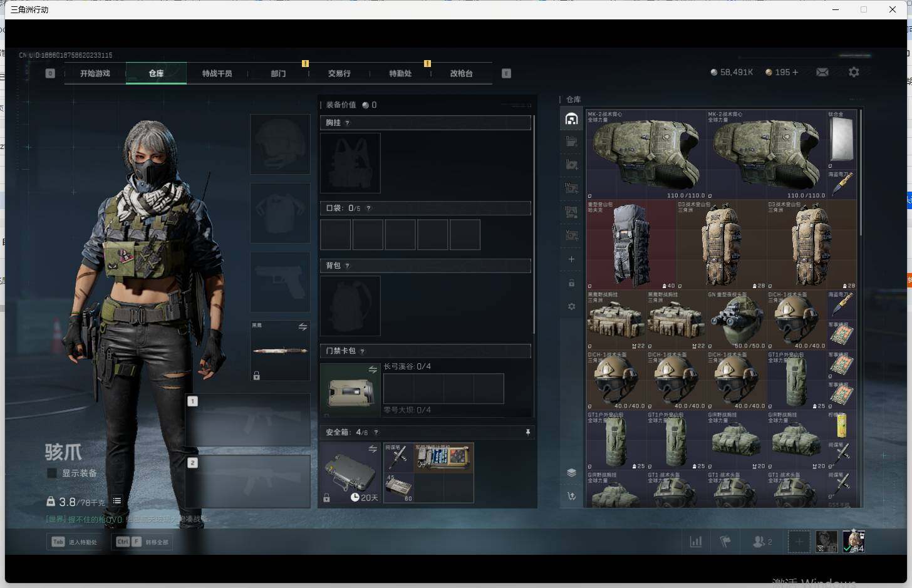
Task: Click the military terminal item in safe box
Action: tap(443, 457)
